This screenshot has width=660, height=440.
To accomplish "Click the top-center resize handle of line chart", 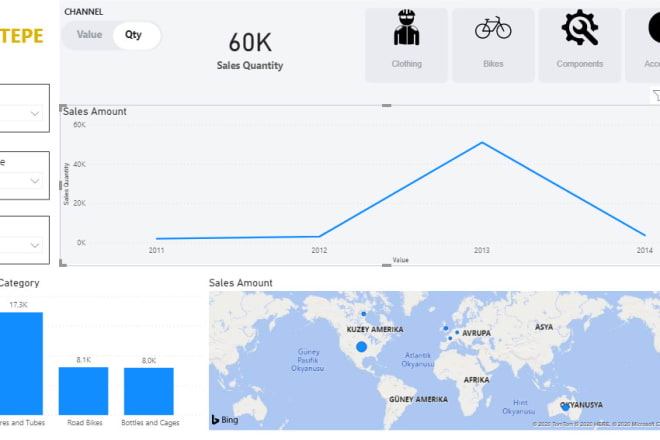I will click(386, 105).
